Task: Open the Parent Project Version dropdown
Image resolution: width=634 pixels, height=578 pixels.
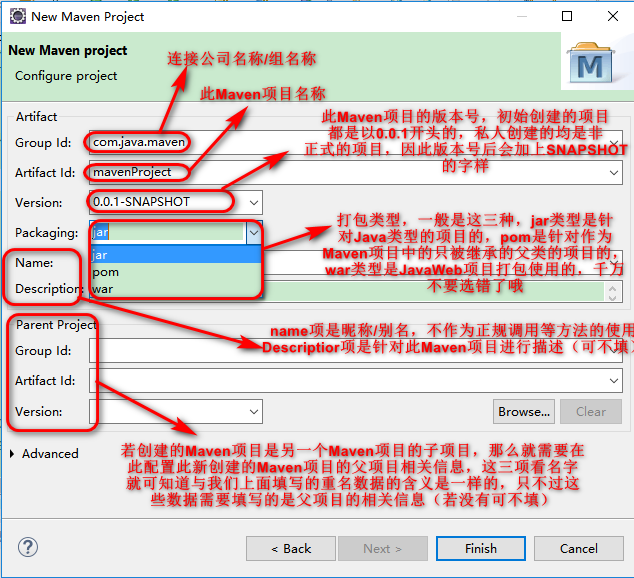Action: pyautogui.click(x=254, y=412)
